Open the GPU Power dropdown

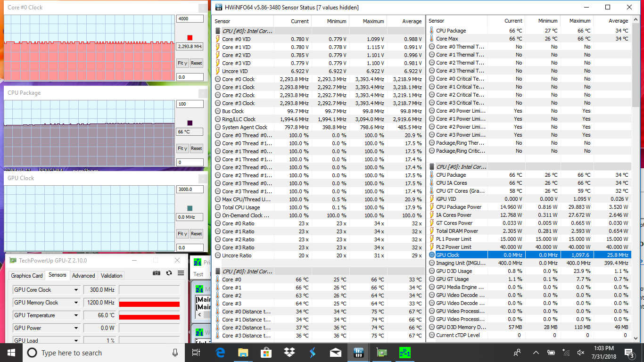tap(76, 328)
